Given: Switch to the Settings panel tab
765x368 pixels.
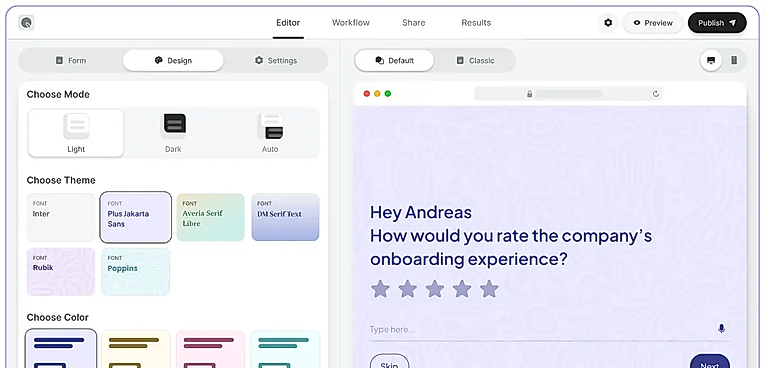Looking at the screenshot, I should tap(276, 61).
